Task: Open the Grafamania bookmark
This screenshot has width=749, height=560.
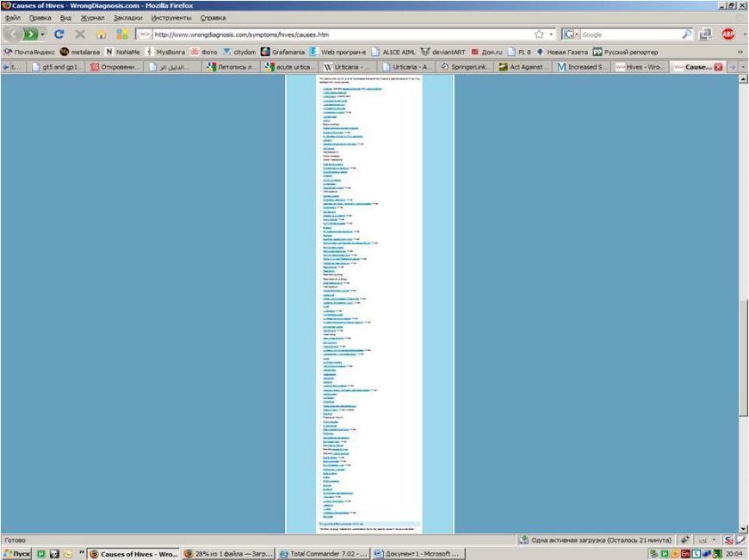Action: pyautogui.click(x=282, y=52)
